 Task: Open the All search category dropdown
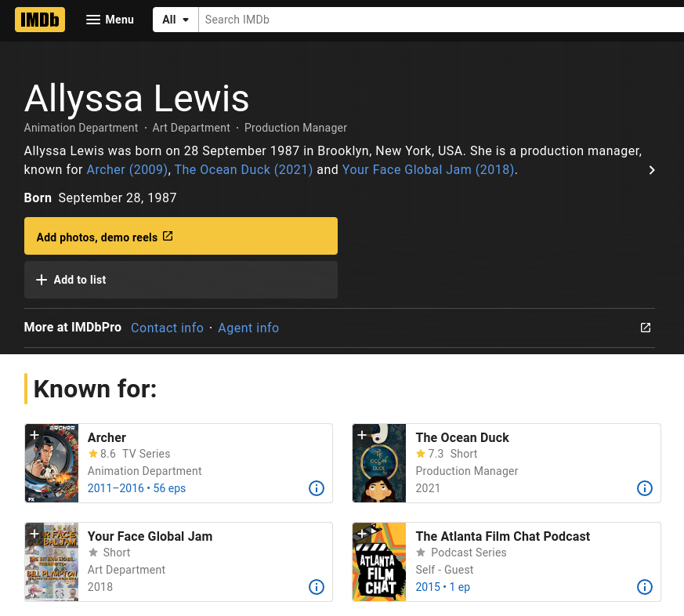tap(176, 20)
